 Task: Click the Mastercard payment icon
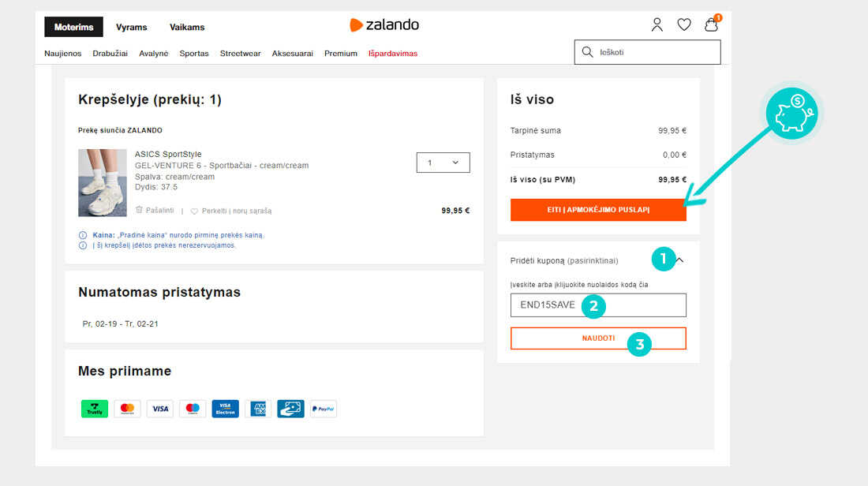click(x=127, y=409)
